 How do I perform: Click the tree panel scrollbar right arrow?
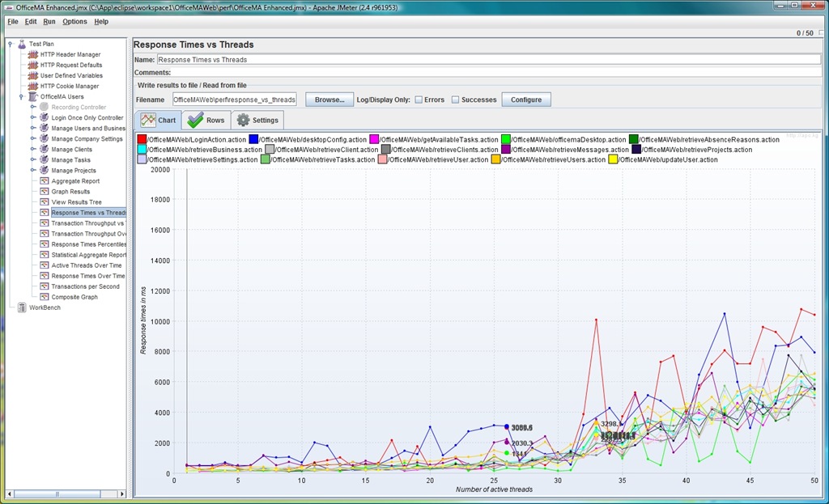point(122,494)
